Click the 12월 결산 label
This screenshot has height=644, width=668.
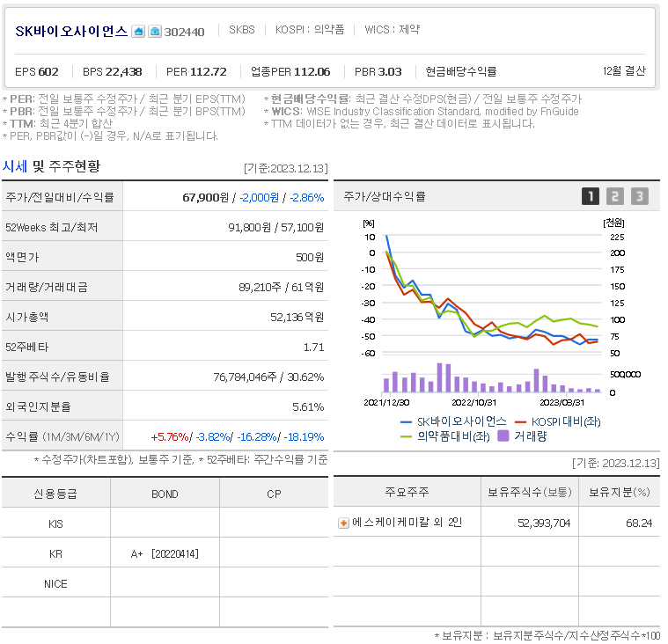624,70
